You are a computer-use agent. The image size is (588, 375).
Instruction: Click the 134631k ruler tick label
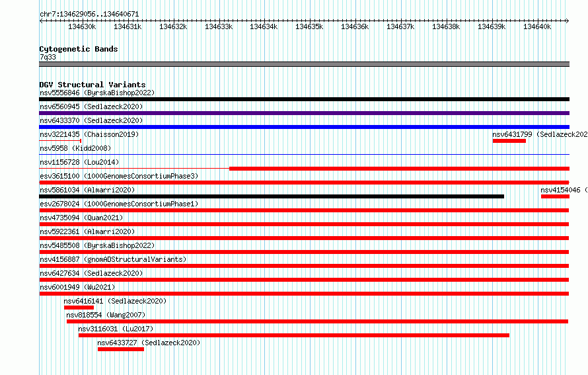click(x=128, y=27)
